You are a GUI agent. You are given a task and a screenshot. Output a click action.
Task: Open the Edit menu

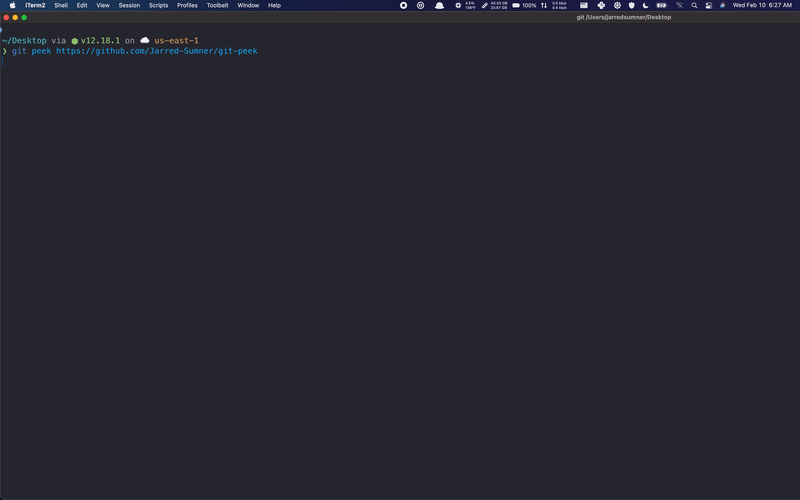[x=82, y=5]
